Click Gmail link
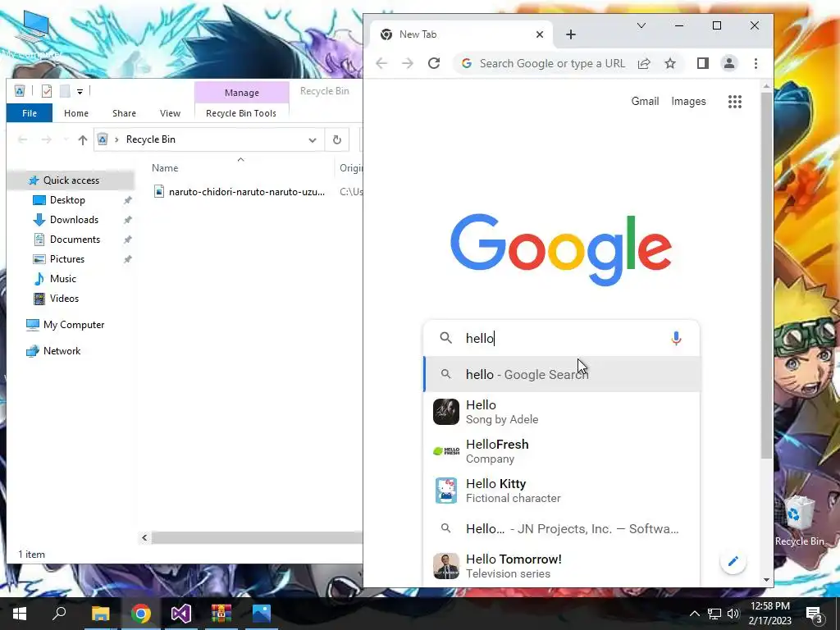This screenshot has height=630, width=840. coord(645,101)
